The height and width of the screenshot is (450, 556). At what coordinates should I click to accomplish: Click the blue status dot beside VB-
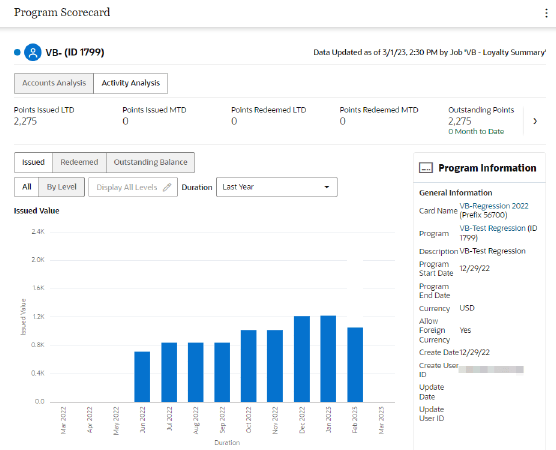tap(17, 52)
